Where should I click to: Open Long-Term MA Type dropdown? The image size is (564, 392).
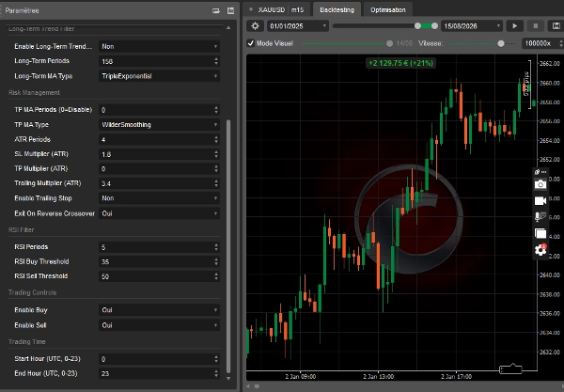[x=159, y=76]
